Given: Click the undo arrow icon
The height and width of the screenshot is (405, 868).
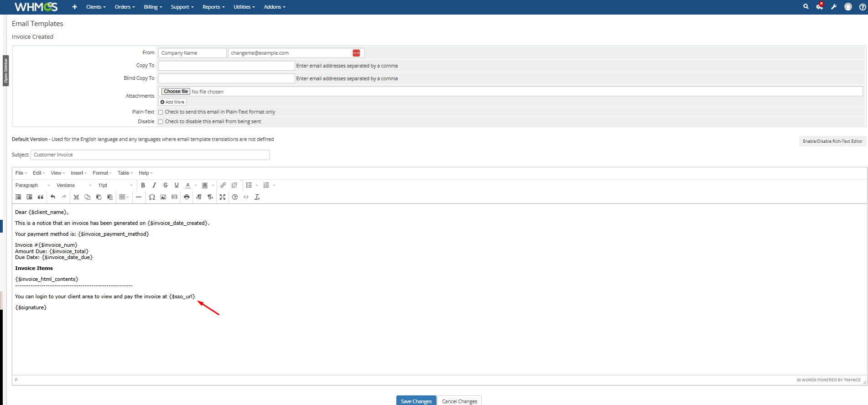Looking at the screenshot, I should pos(53,197).
